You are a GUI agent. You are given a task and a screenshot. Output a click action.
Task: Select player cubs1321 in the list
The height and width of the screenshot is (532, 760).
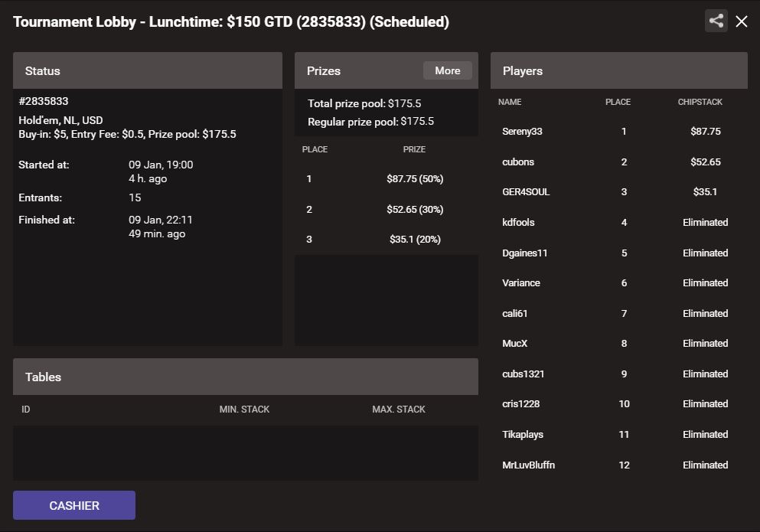coord(619,374)
